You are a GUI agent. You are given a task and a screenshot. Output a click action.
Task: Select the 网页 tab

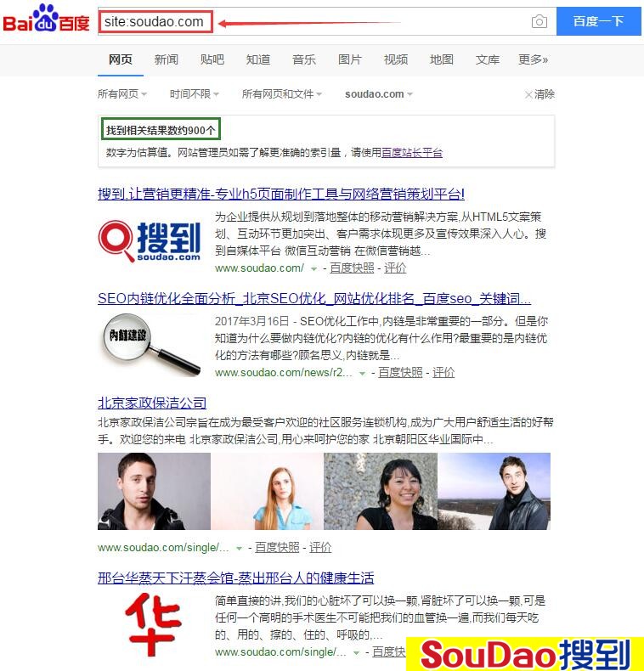121,59
